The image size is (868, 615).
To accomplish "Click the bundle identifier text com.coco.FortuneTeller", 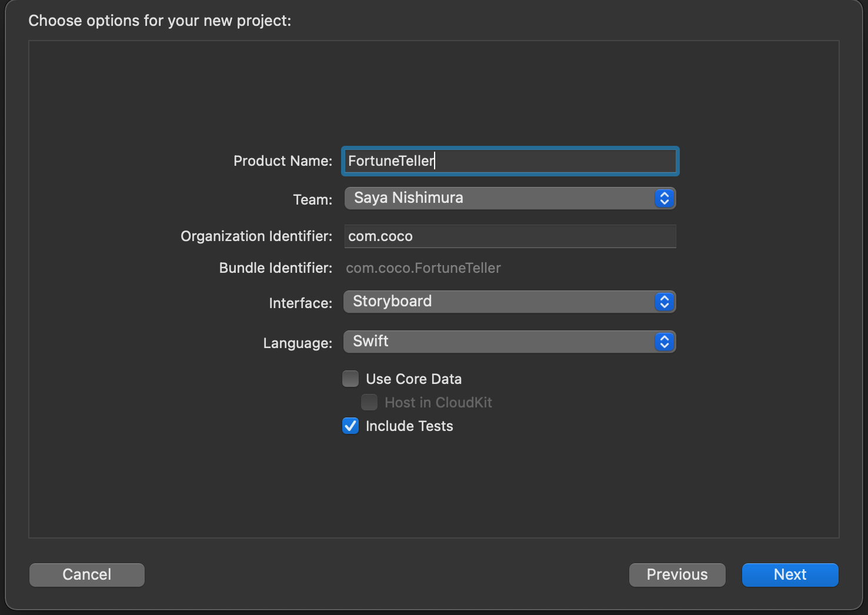I will click(x=423, y=268).
